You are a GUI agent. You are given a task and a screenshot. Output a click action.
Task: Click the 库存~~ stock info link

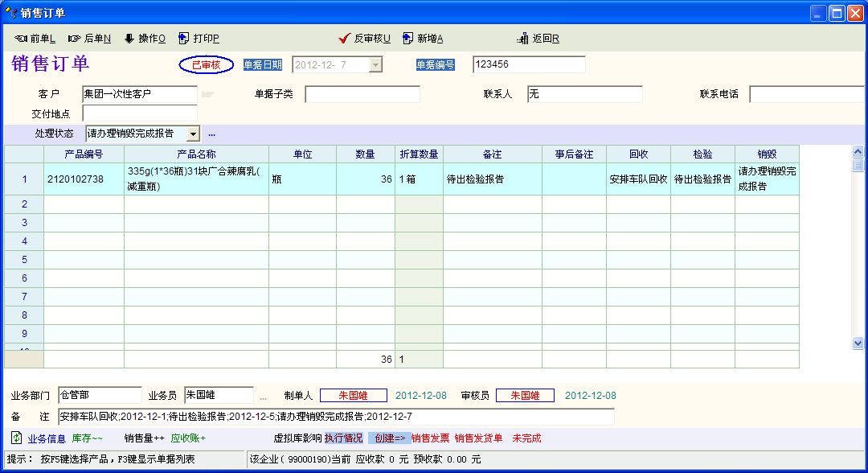click(x=88, y=438)
